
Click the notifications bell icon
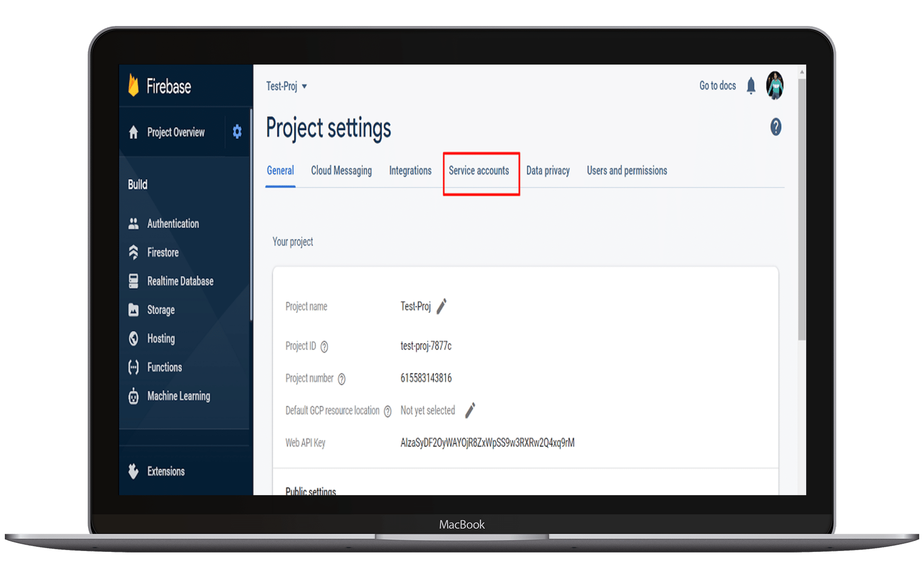click(x=751, y=86)
